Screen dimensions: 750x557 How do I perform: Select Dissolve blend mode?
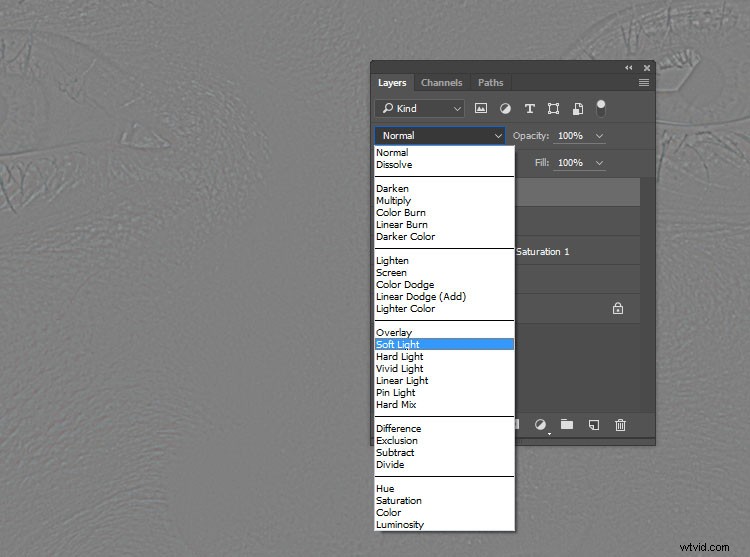click(444, 164)
